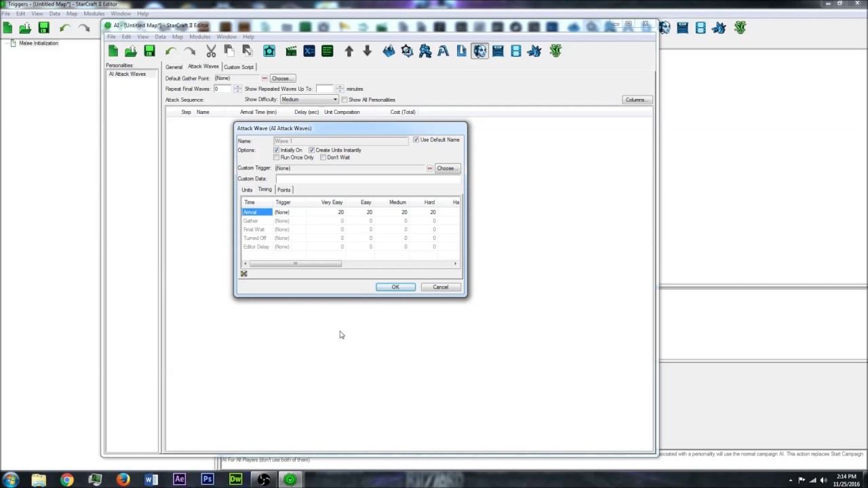Enable the Run Once Only checkbox

point(277,157)
